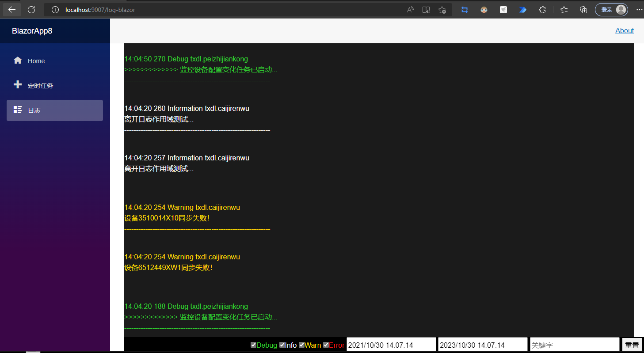This screenshot has height=353, width=644.
Task: Open the browser Settings and more (…) menu
Action: 639,10
